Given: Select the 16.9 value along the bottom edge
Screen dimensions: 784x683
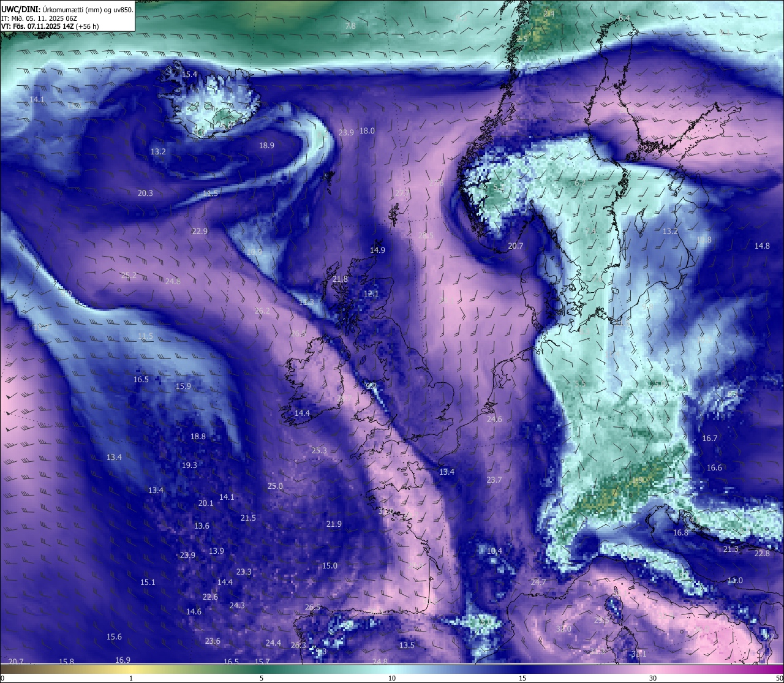Looking at the screenshot, I should pyautogui.click(x=123, y=660).
